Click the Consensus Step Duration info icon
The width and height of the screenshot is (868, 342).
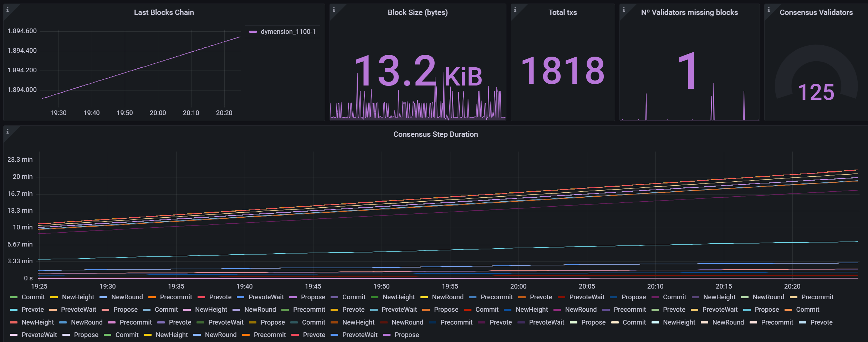[7, 131]
